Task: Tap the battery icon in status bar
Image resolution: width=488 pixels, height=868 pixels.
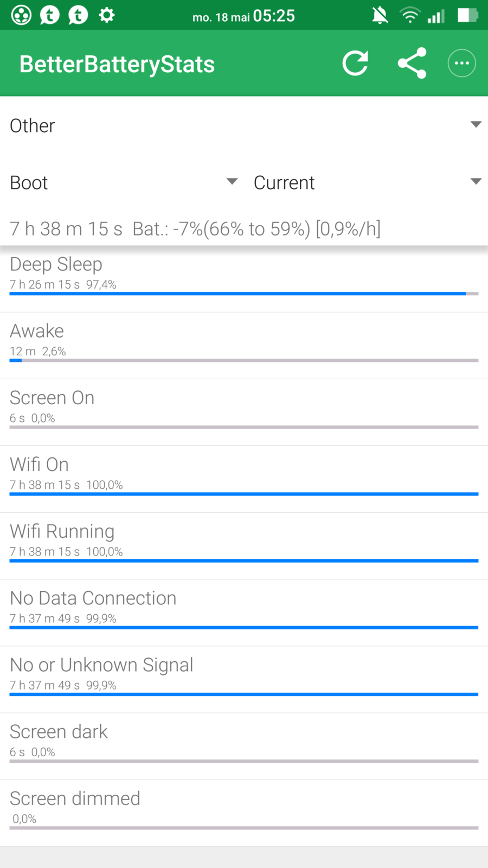Action: (467, 15)
